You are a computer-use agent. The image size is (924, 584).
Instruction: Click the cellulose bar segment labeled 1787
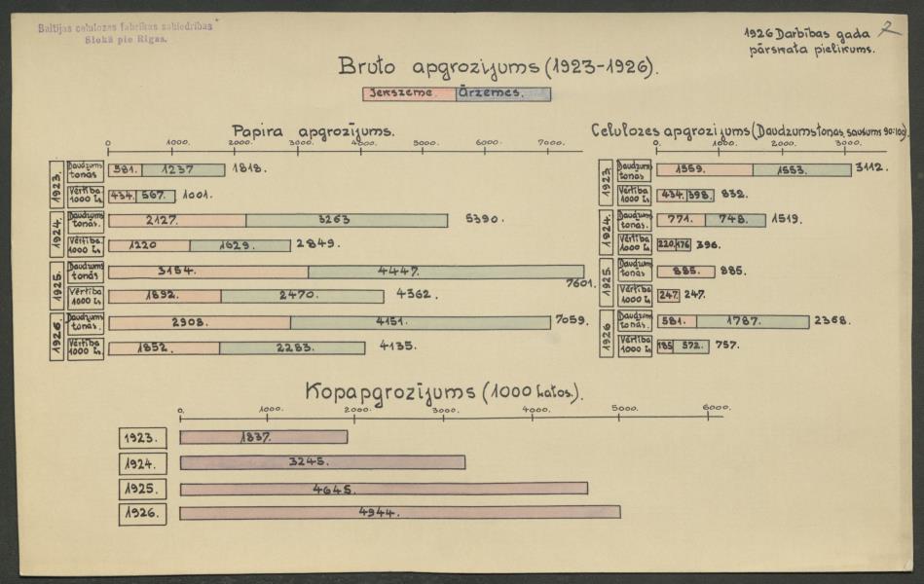pyautogui.click(x=753, y=321)
